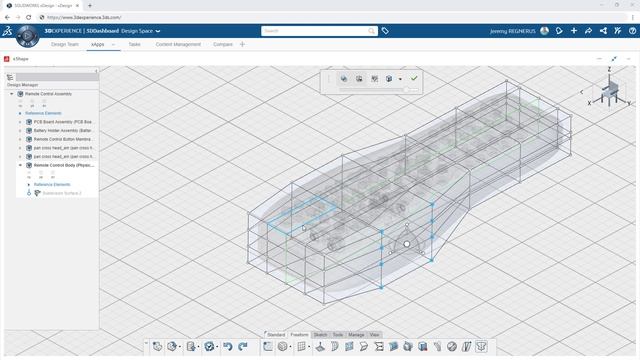
Task: Collapse the bottom toolbar chevron
Action: click(x=147, y=343)
